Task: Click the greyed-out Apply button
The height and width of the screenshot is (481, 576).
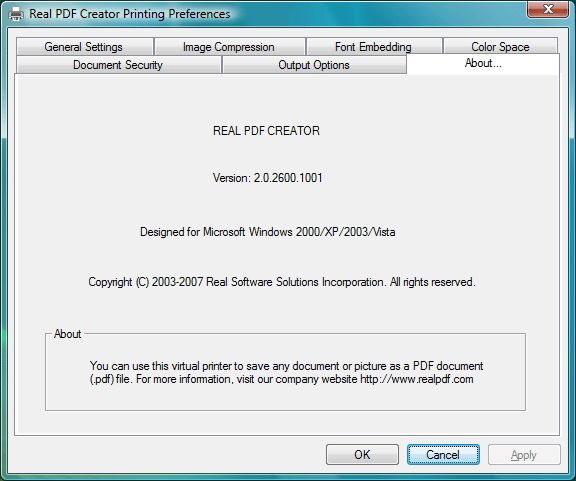Action: [x=524, y=455]
